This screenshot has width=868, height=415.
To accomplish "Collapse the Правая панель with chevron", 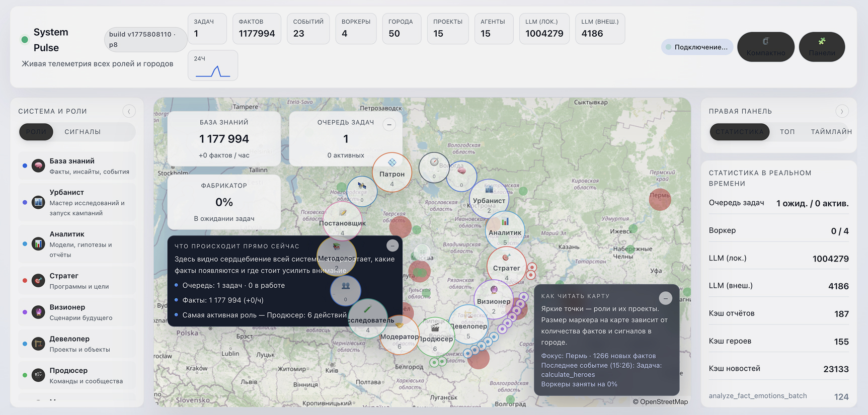I will coord(842,111).
